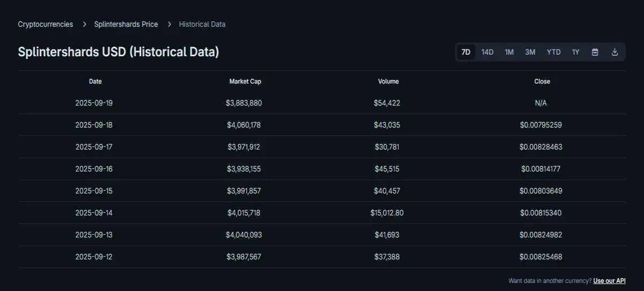Click volume value $41,693
644x291 pixels.
pyautogui.click(x=387, y=235)
